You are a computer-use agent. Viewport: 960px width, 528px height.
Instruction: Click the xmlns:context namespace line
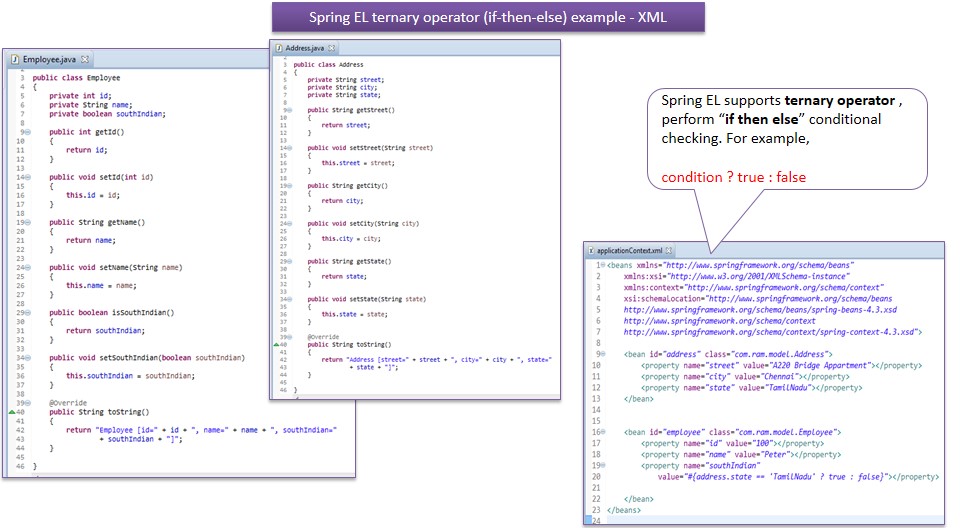[754, 287]
